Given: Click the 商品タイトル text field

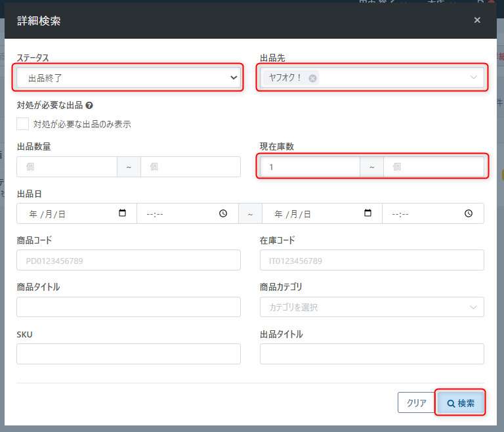Looking at the screenshot, I should [x=129, y=307].
